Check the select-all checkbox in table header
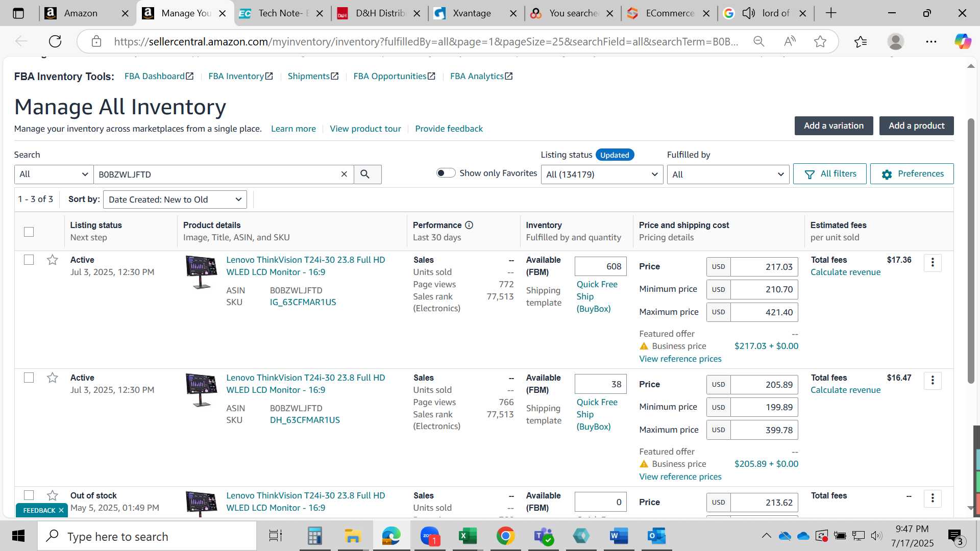Viewport: 980px width, 551px height. point(29,232)
